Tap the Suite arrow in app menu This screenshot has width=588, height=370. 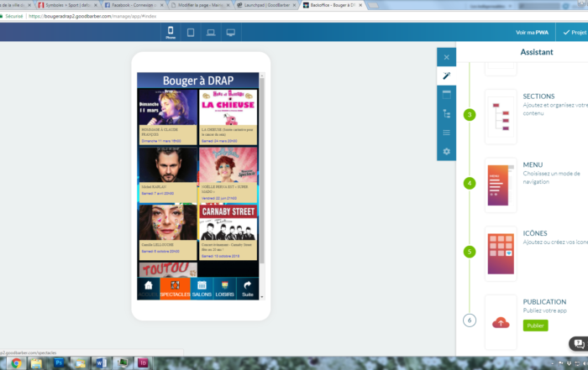248,289
